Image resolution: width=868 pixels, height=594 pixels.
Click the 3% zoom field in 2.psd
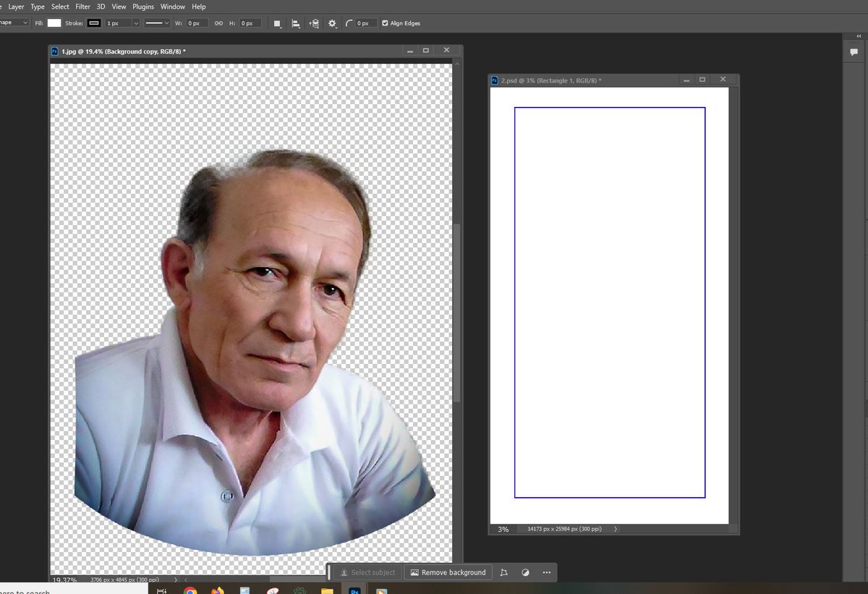click(503, 529)
